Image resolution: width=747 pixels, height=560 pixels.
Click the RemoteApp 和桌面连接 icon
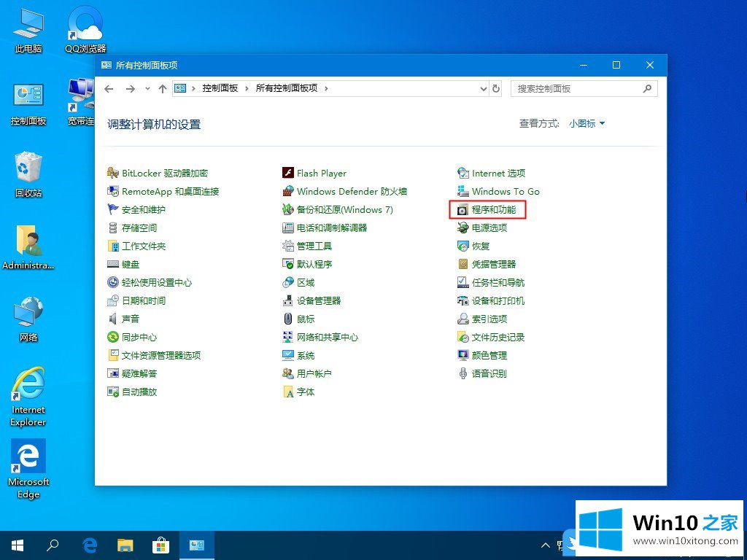click(x=113, y=192)
